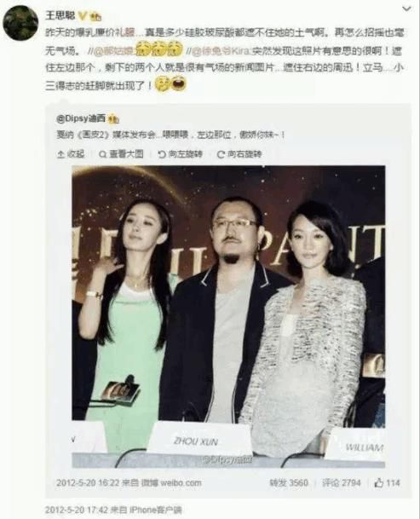The width and height of the screenshot is (420, 519).
Task: Click 查看大图 to view large image
Action: click(x=122, y=154)
